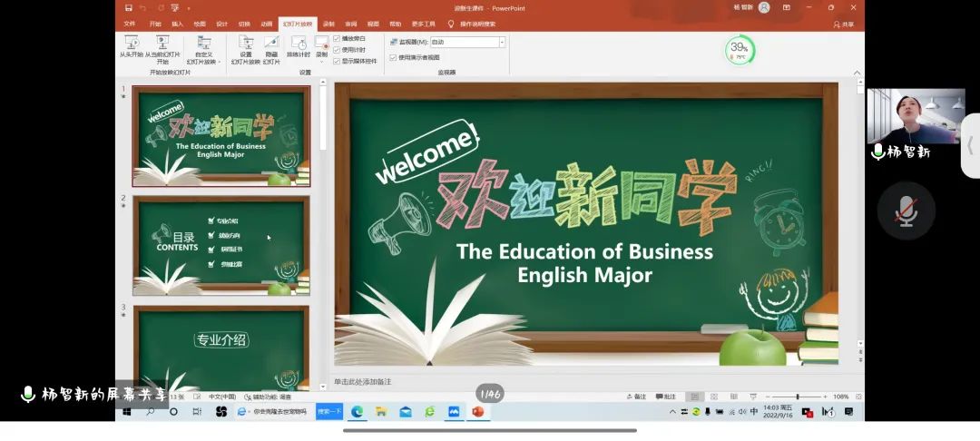Image resolution: width=980 pixels, height=441 pixels.
Task: Open the Design (设计) ribbon tab
Action: [221, 24]
